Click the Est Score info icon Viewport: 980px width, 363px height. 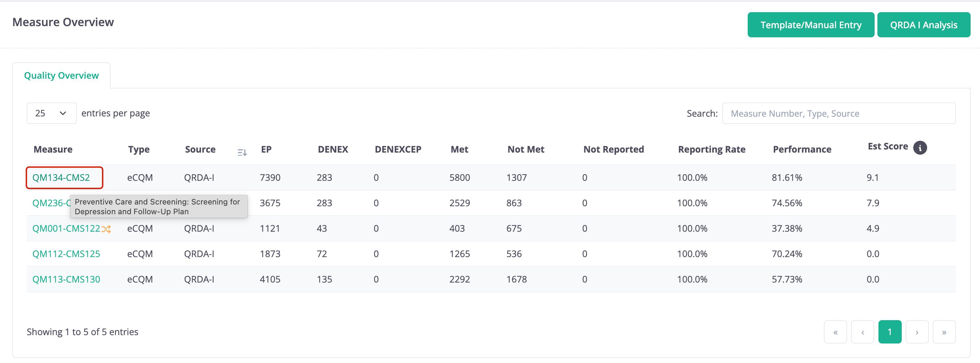pyautogui.click(x=920, y=147)
